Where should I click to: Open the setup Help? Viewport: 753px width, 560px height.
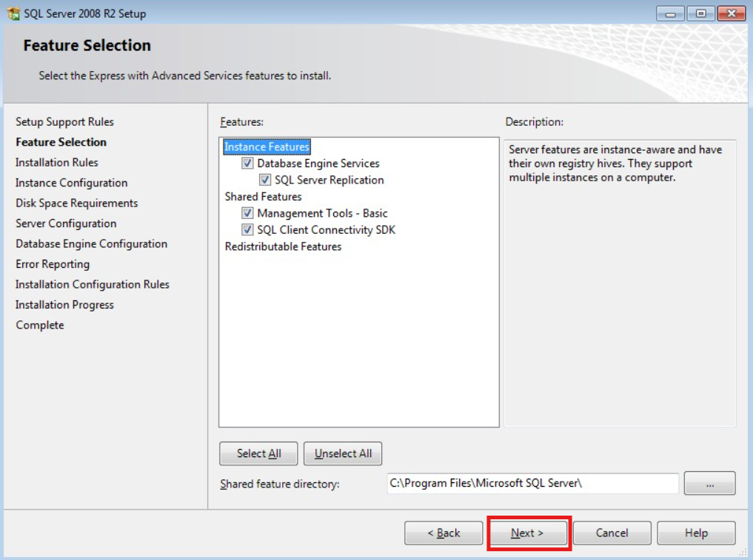click(695, 532)
